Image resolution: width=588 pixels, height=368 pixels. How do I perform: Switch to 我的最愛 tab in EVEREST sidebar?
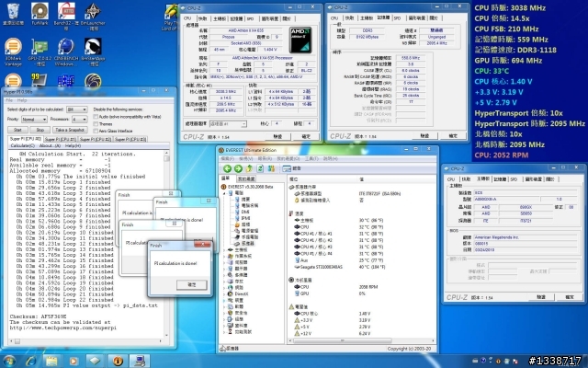(x=246, y=179)
